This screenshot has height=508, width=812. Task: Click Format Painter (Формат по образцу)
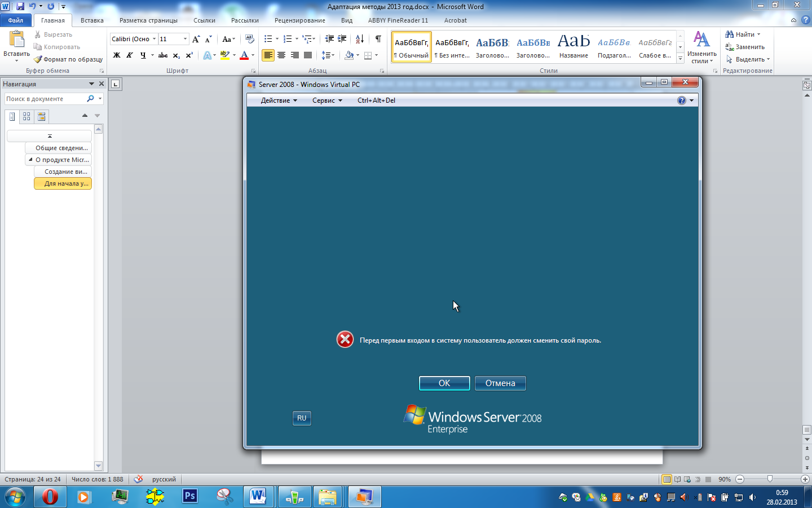(x=68, y=59)
